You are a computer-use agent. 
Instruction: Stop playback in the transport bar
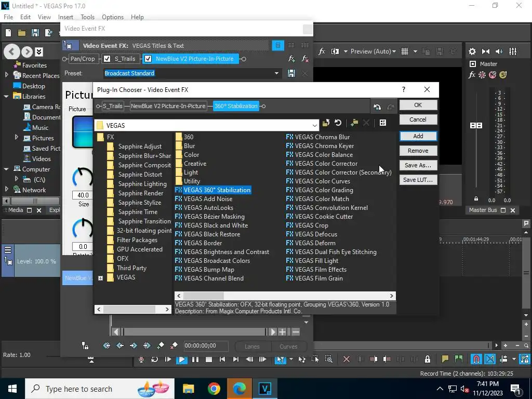(209, 360)
